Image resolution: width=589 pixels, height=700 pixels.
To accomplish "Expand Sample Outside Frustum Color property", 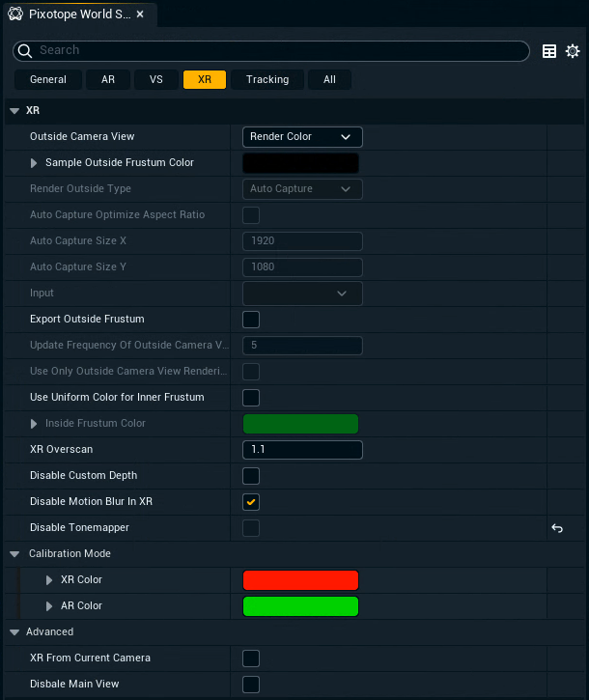I will tap(35, 163).
